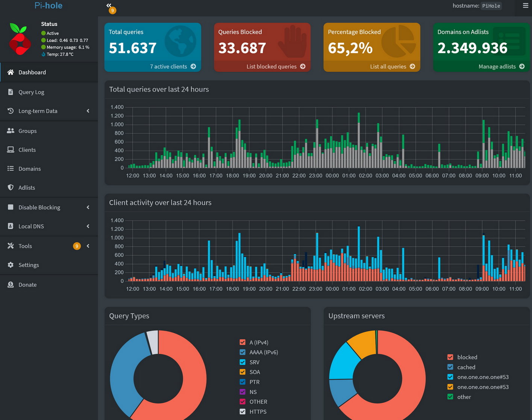Click the Donate sidebar entry
Viewport: 532px width, 420px height.
[27, 285]
